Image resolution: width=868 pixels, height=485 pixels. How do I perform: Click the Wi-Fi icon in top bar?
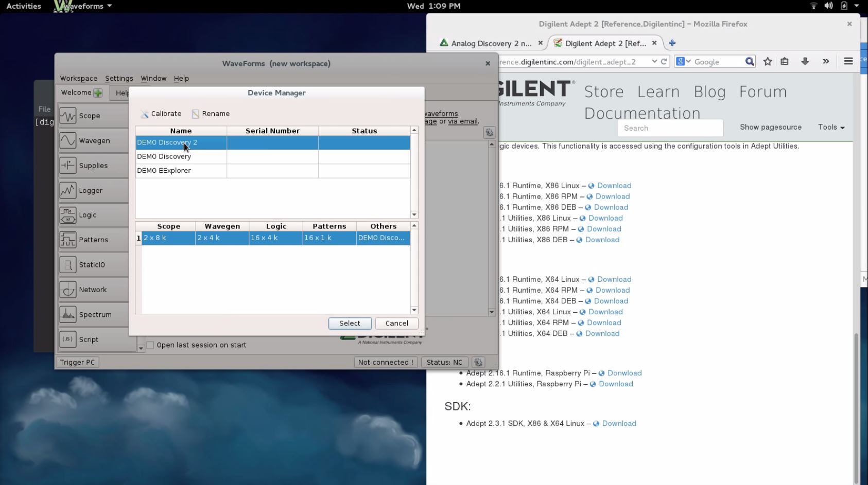[813, 6]
